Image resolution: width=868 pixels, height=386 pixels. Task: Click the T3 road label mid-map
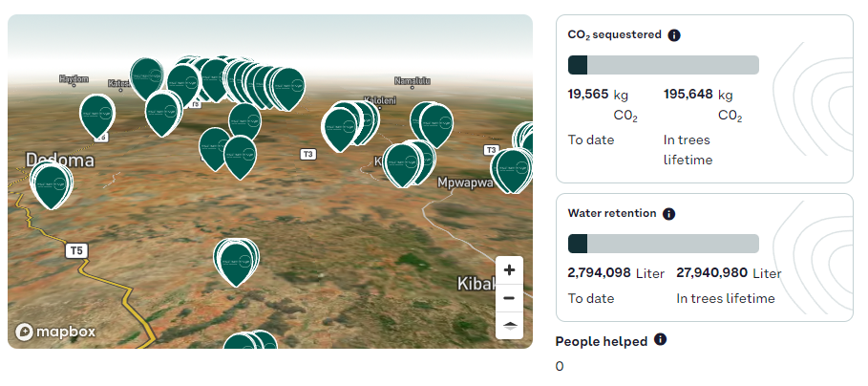coord(308,155)
